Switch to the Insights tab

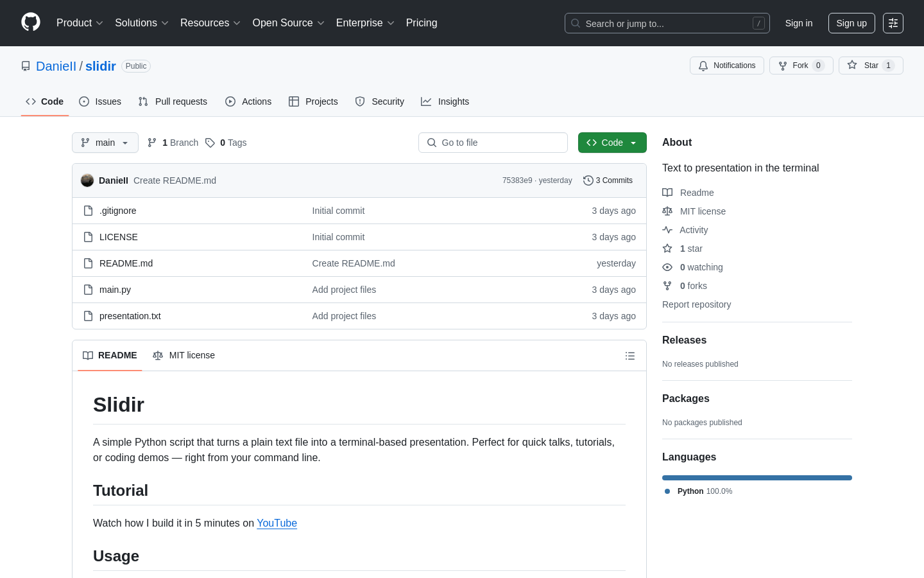pos(445,101)
